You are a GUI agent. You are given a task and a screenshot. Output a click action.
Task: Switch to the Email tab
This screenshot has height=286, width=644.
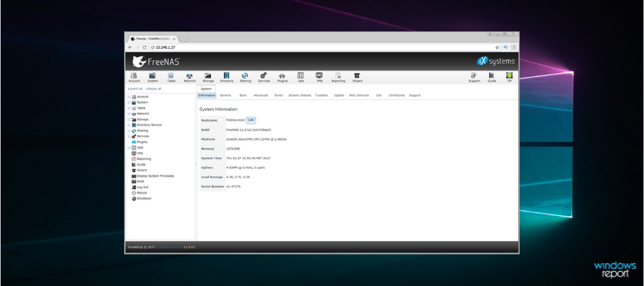click(278, 95)
